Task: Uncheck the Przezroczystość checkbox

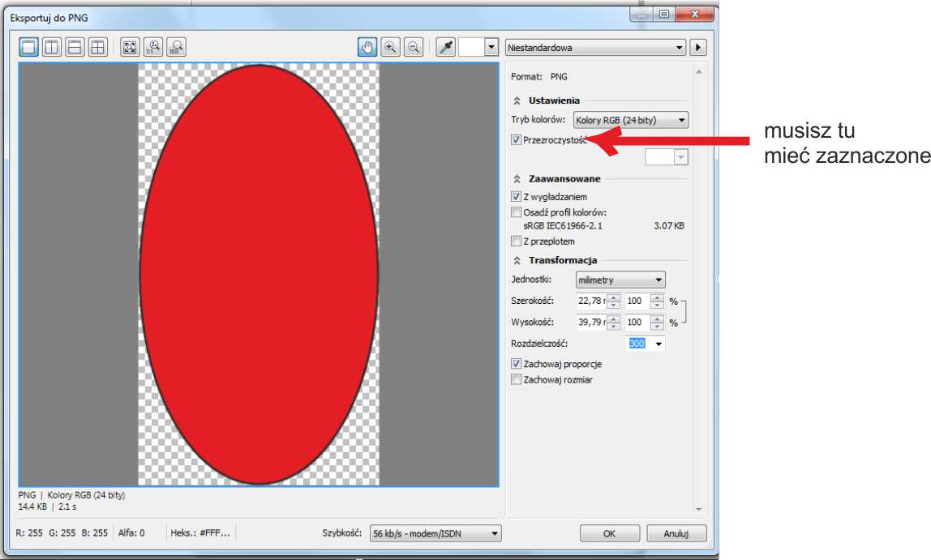Action: [517, 139]
